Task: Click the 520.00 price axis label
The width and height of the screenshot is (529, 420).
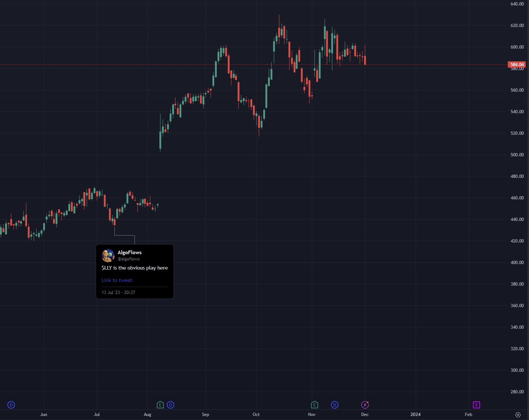Action: coord(517,133)
